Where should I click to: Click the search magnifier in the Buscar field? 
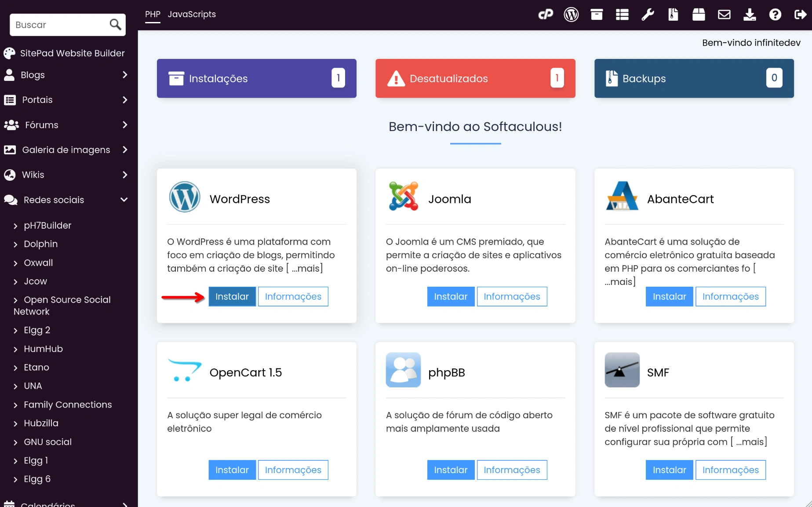[x=115, y=25]
